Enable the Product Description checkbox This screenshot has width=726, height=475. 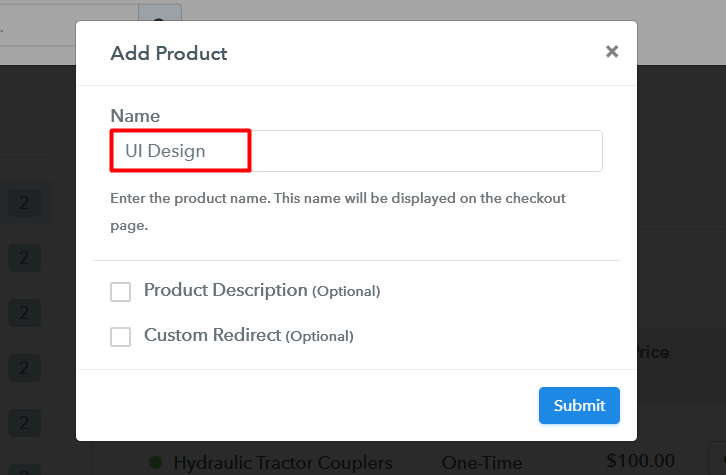[x=121, y=292]
